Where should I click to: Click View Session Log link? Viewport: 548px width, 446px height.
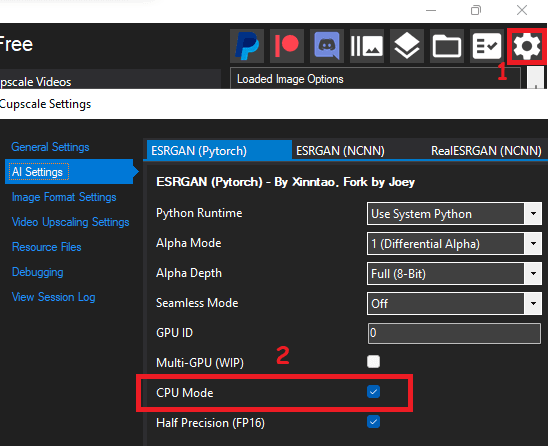(53, 297)
